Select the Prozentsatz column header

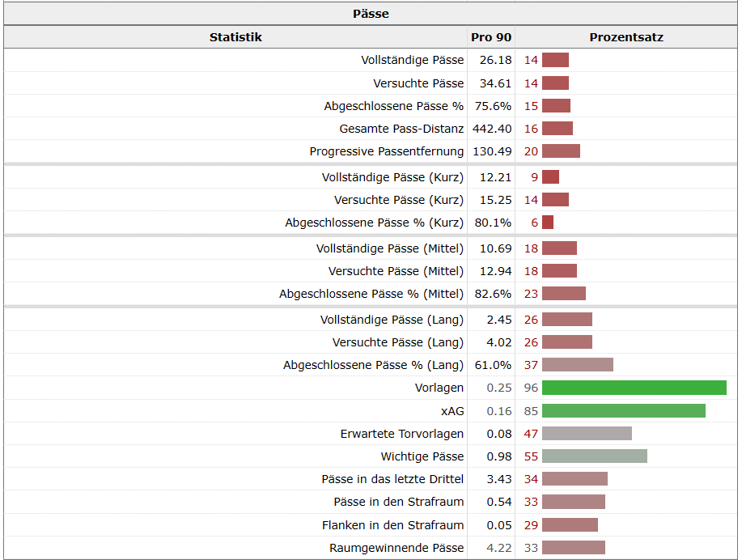[x=626, y=37]
